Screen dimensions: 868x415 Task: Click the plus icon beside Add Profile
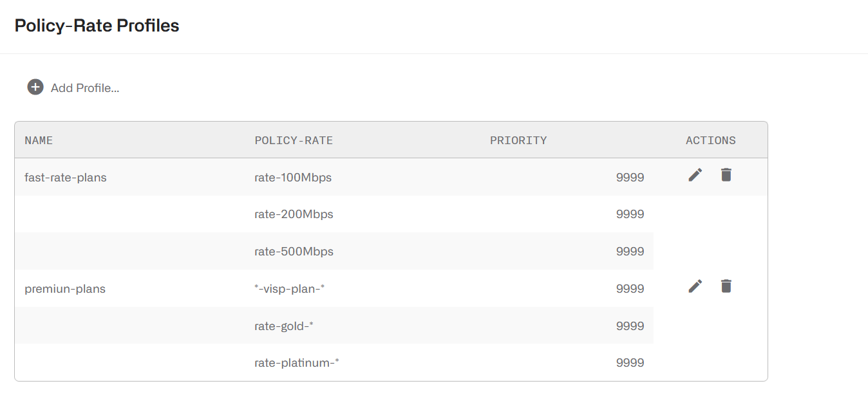click(35, 86)
